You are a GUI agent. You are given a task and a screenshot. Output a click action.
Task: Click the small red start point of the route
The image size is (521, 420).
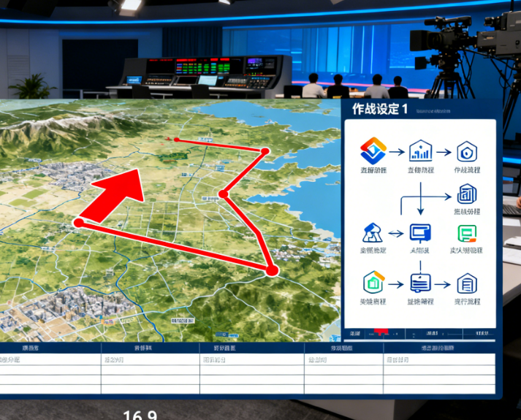coord(177,140)
